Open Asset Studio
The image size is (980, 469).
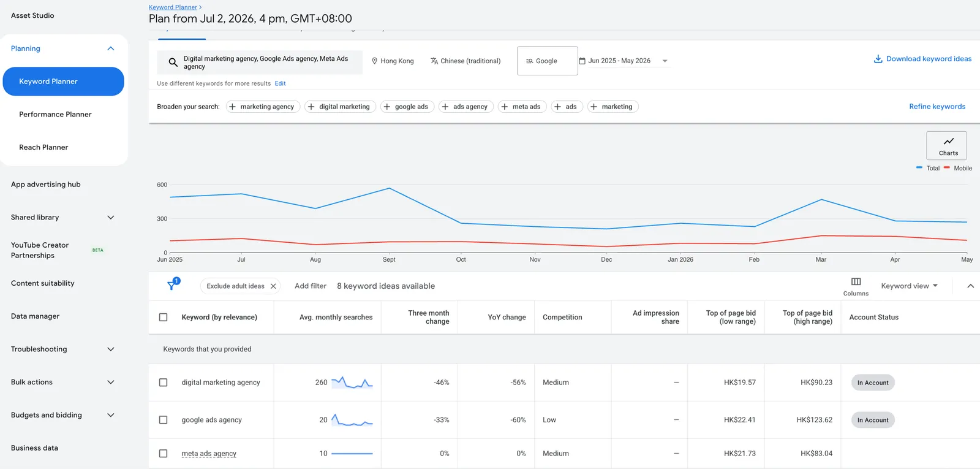[32, 15]
